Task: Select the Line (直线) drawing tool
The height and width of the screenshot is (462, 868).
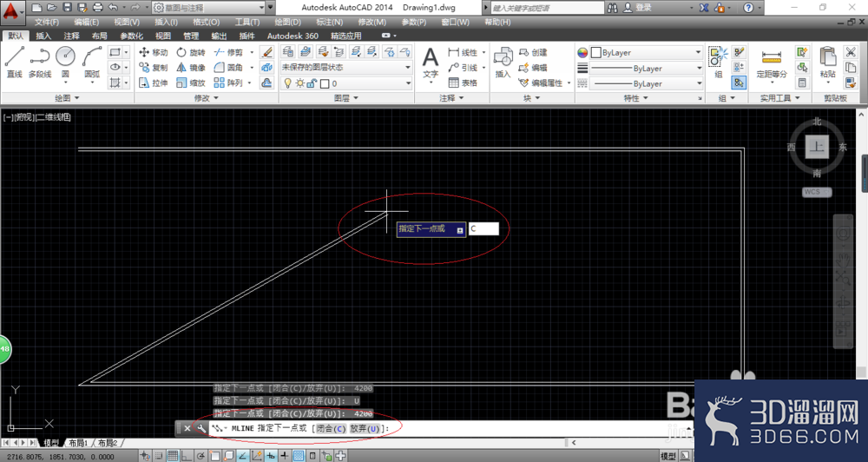Action: point(15,62)
